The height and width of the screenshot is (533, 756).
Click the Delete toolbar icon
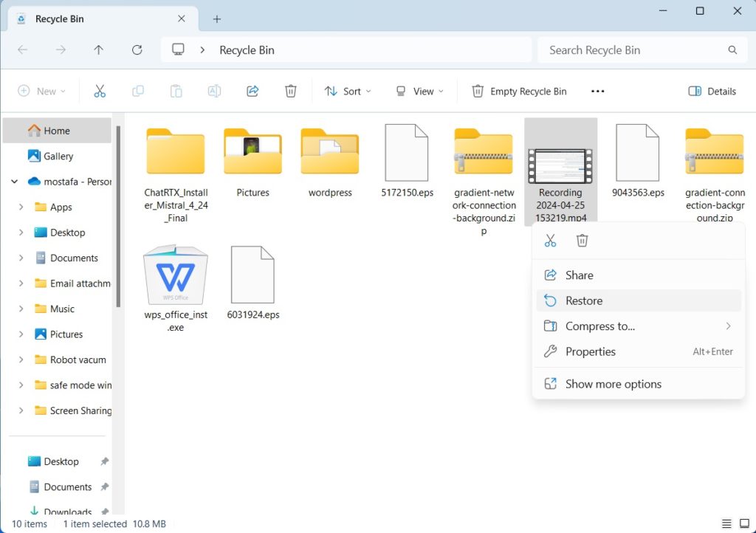click(x=290, y=91)
